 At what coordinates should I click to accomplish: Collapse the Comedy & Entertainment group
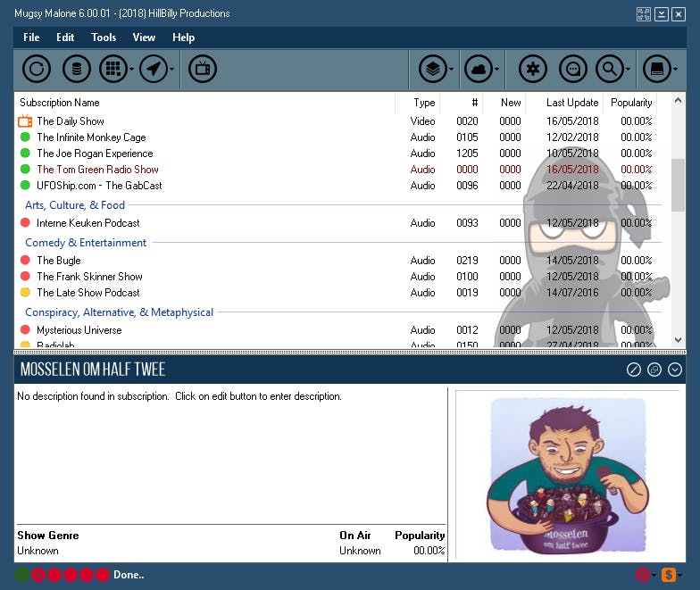(86, 243)
